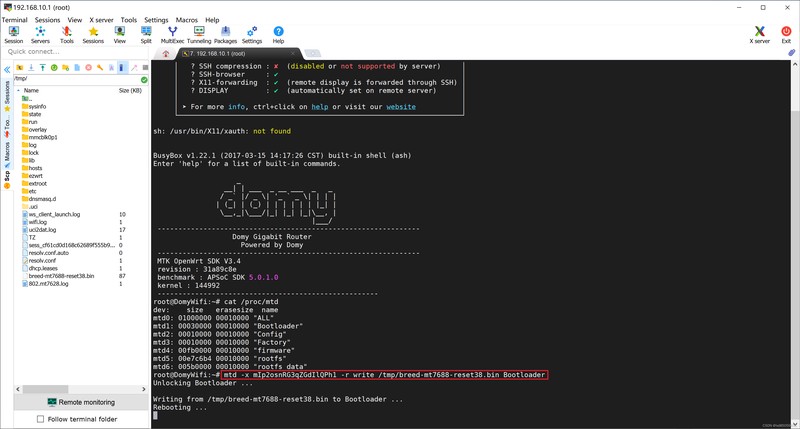Go to parent directory icon in SFTP toolbar
Viewport: 800px width, 429px height.
pyautogui.click(x=20, y=67)
